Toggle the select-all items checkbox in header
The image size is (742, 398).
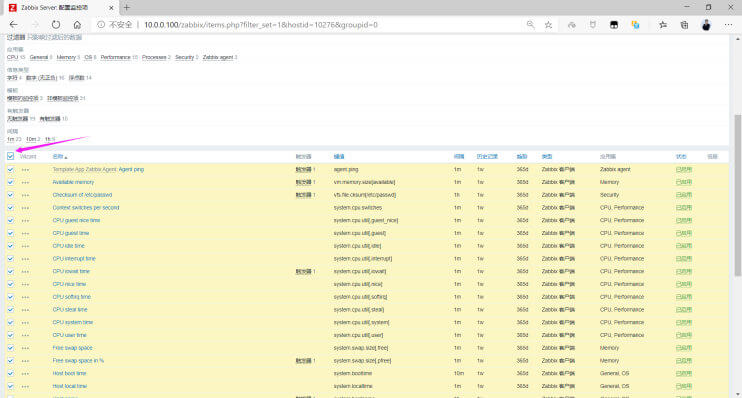(10, 156)
